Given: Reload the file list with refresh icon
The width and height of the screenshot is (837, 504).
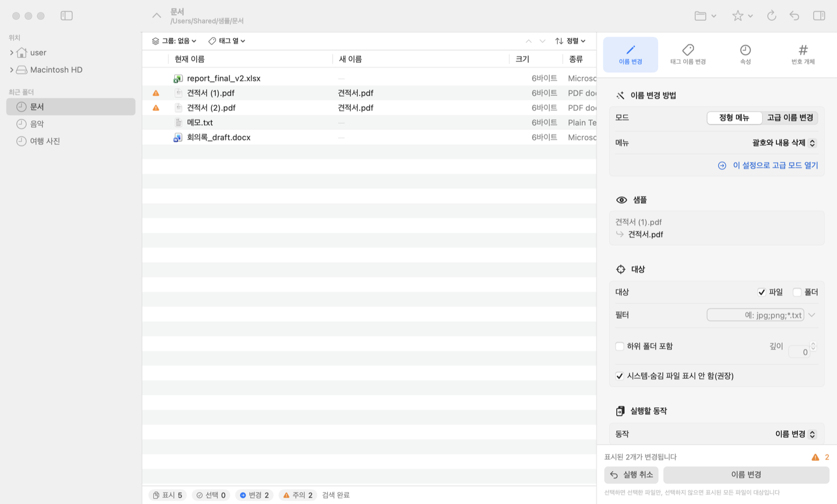Looking at the screenshot, I should (x=772, y=16).
